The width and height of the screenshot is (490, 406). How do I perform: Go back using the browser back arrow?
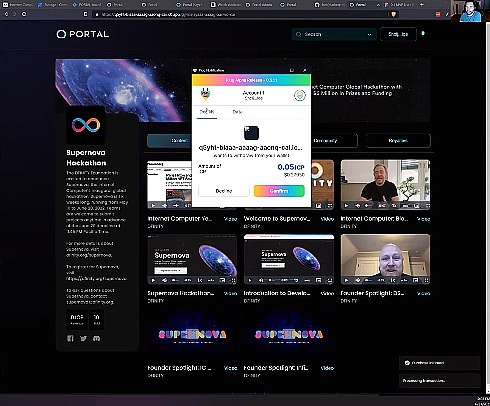click(x=6, y=14)
